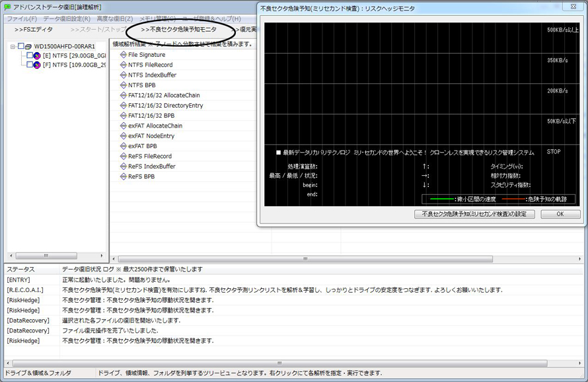Select the 選択された各ファイルの復旧を開始いたします log message
This screenshot has width=588, height=382.
tap(121, 321)
